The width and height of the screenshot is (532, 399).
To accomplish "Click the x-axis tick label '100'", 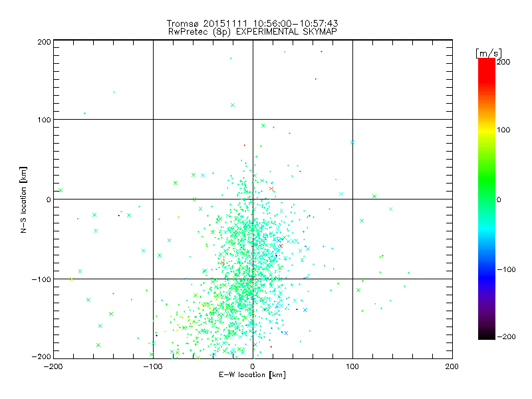I will click(352, 366).
